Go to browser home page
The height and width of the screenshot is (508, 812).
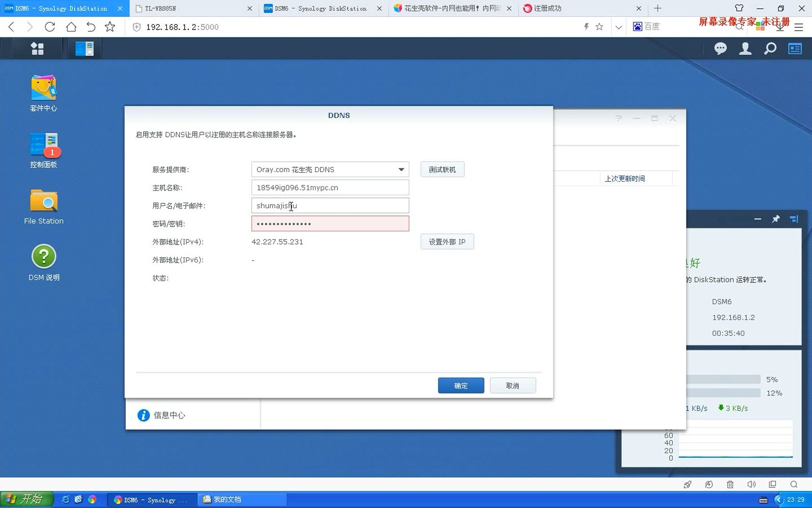(71, 27)
